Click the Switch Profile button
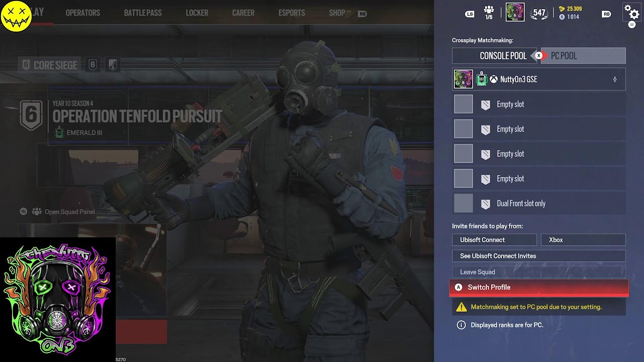Viewport: 644px width, 362px height. coord(539,287)
